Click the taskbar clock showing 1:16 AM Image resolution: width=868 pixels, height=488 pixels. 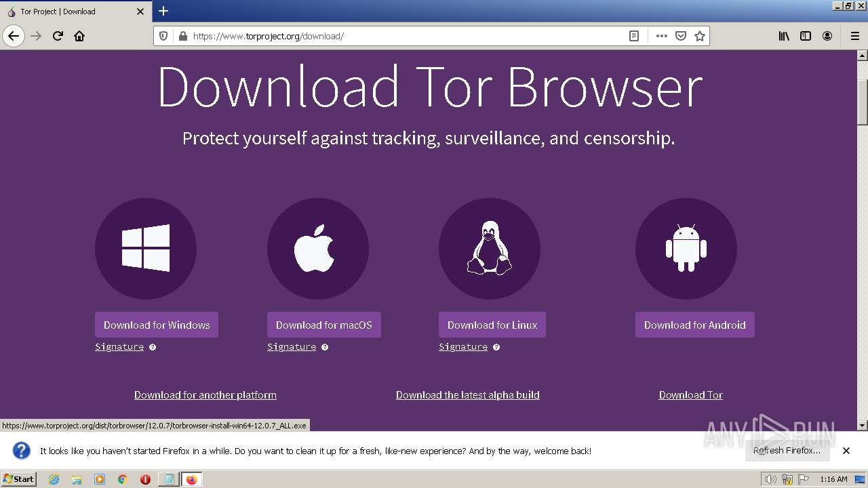[x=833, y=479]
